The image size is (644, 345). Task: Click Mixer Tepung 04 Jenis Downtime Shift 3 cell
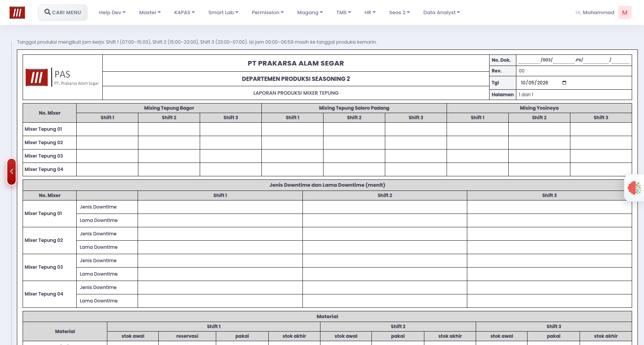click(x=549, y=287)
